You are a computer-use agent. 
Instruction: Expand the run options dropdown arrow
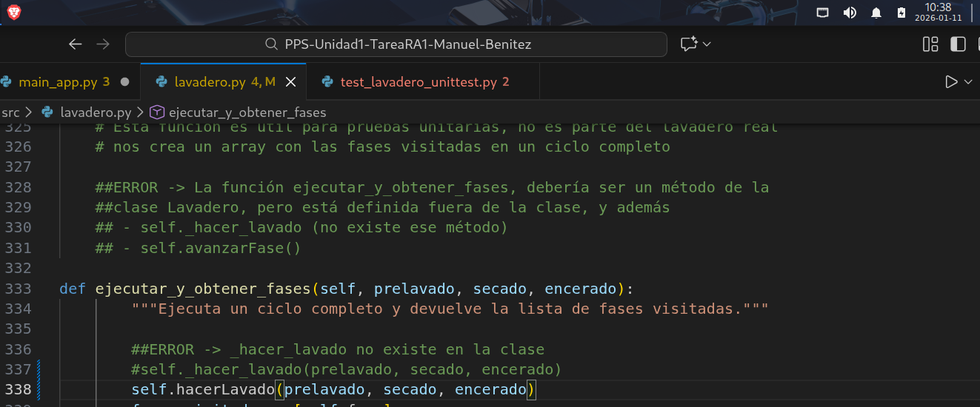pos(969,82)
